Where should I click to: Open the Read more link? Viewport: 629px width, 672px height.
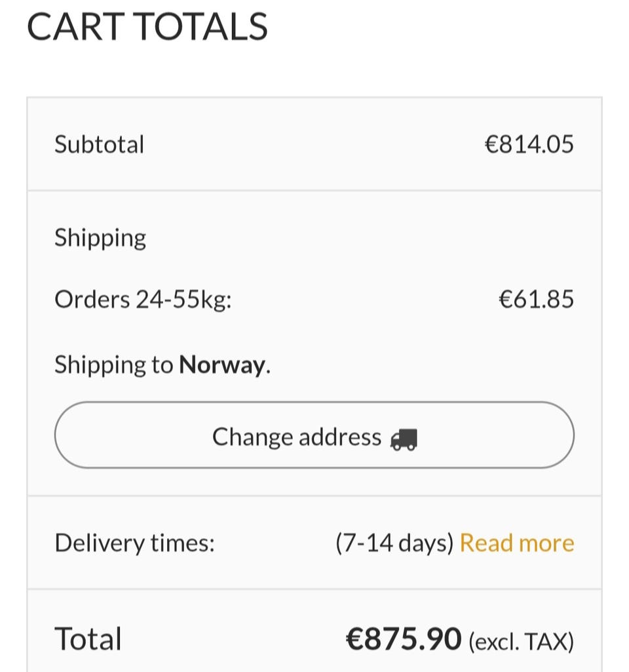click(x=516, y=543)
